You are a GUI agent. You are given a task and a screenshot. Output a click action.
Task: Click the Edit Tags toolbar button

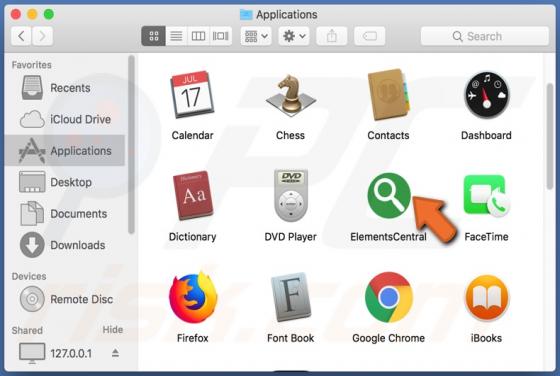(370, 36)
